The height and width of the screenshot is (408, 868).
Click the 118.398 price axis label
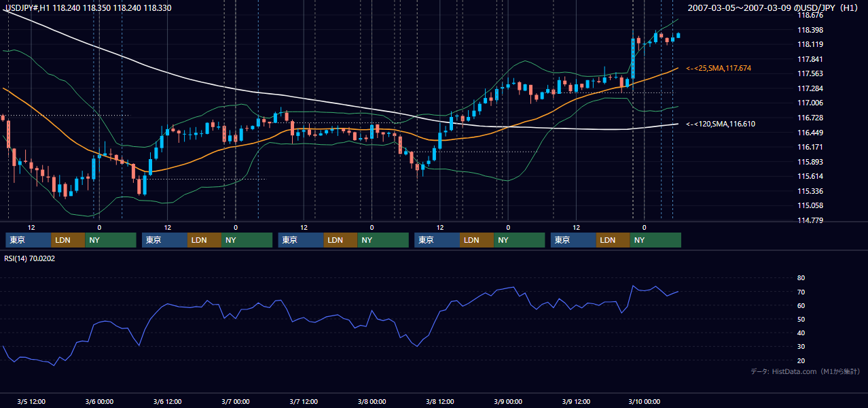coord(812,30)
